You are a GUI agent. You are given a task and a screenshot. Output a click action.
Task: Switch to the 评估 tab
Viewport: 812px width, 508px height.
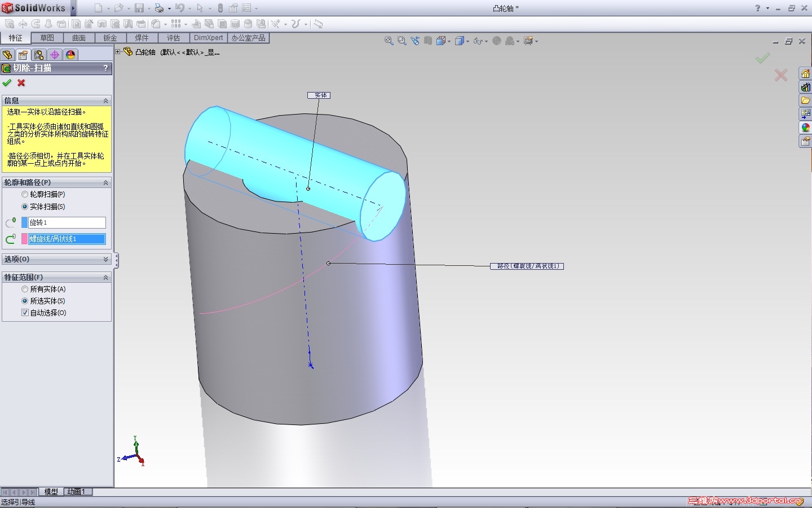pyautogui.click(x=173, y=38)
